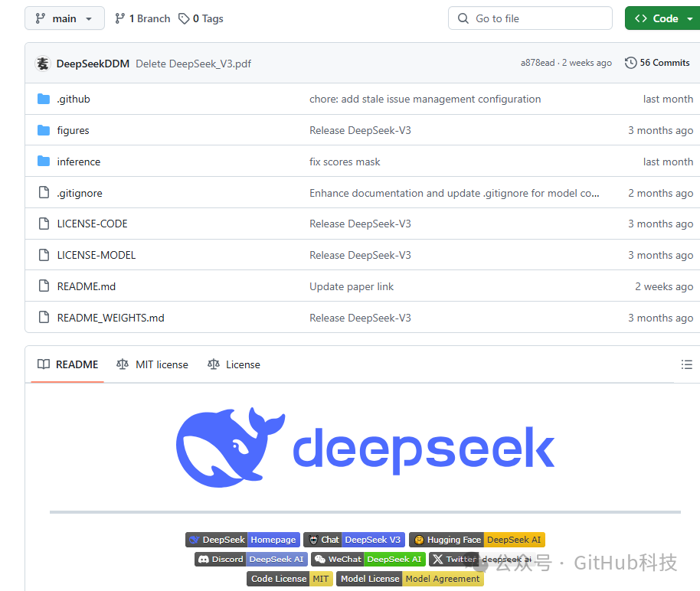Click the clock history icon beside 56 Commits

click(x=631, y=63)
